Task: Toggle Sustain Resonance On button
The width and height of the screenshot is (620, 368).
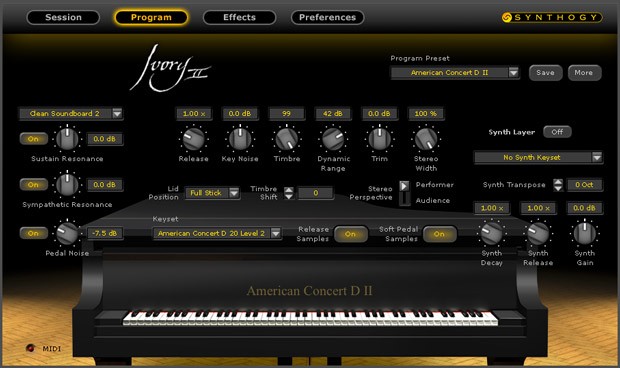Action: click(x=34, y=139)
